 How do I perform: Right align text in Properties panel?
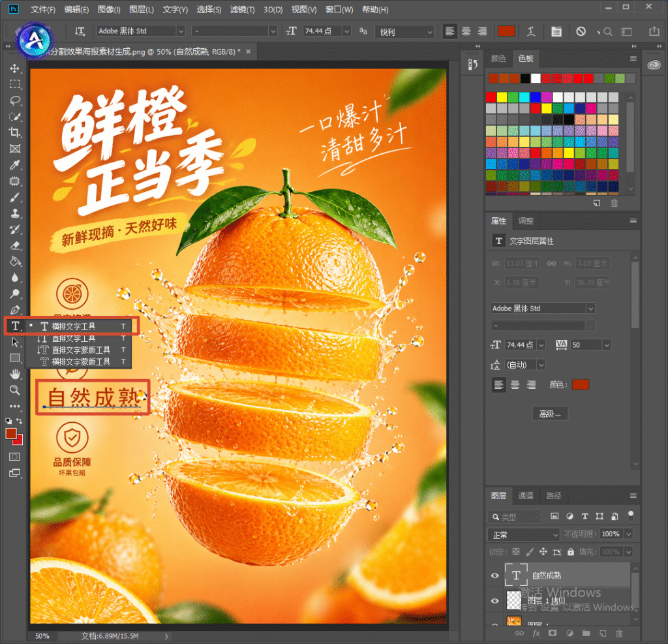[x=531, y=385]
